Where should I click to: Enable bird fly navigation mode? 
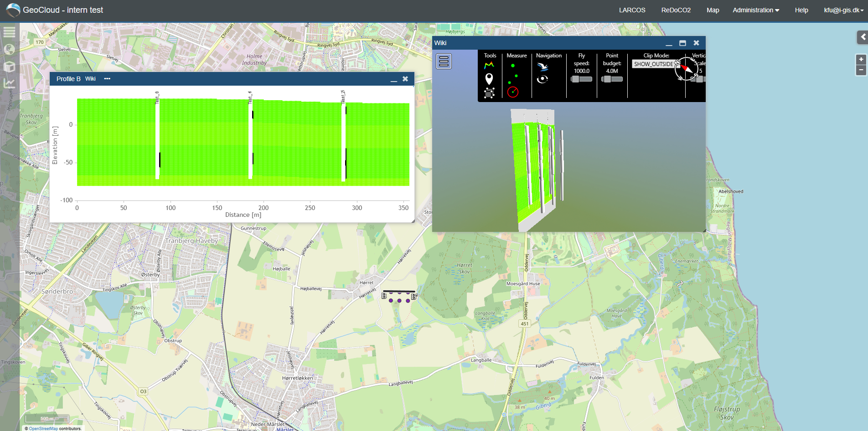542,67
